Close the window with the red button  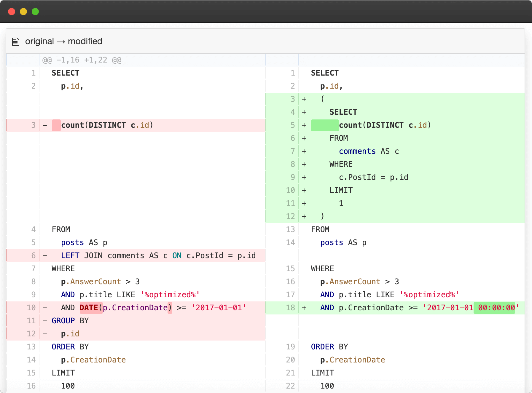click(x=12, y=12)
